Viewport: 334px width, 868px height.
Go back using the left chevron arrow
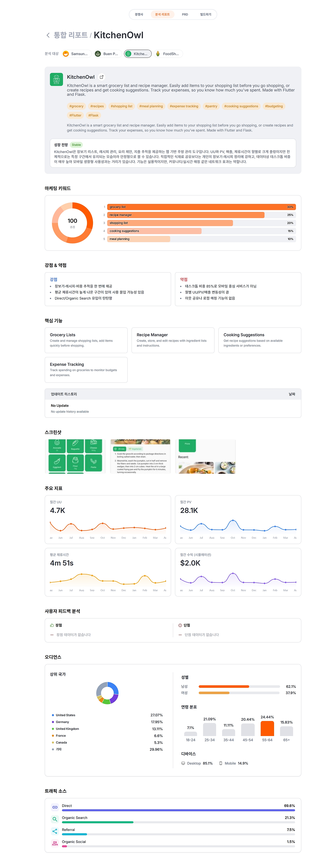tap(48, 35)
